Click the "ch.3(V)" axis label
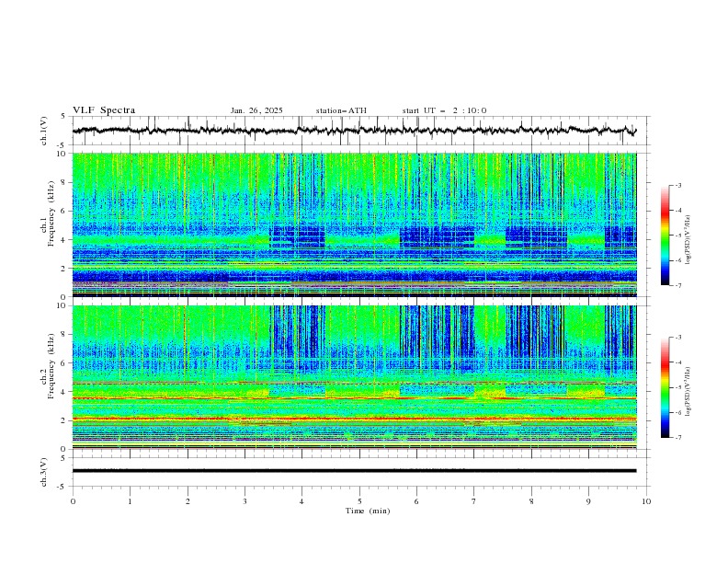The image size is (728, 563). [x=44, y=472]
